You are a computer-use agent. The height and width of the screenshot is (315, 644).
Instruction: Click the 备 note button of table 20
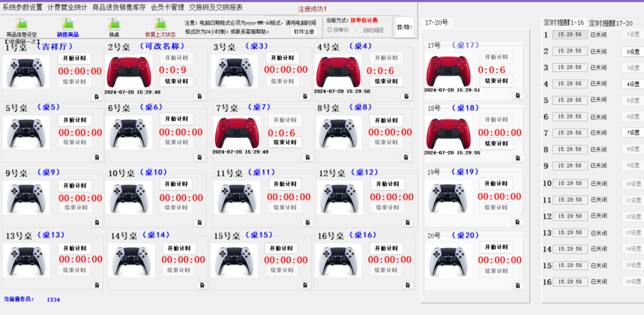pyautogui.click(x=517, y=286)
